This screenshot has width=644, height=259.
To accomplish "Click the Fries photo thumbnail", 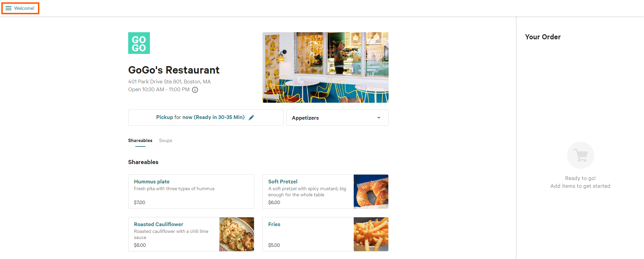I will tap(371, 234).
